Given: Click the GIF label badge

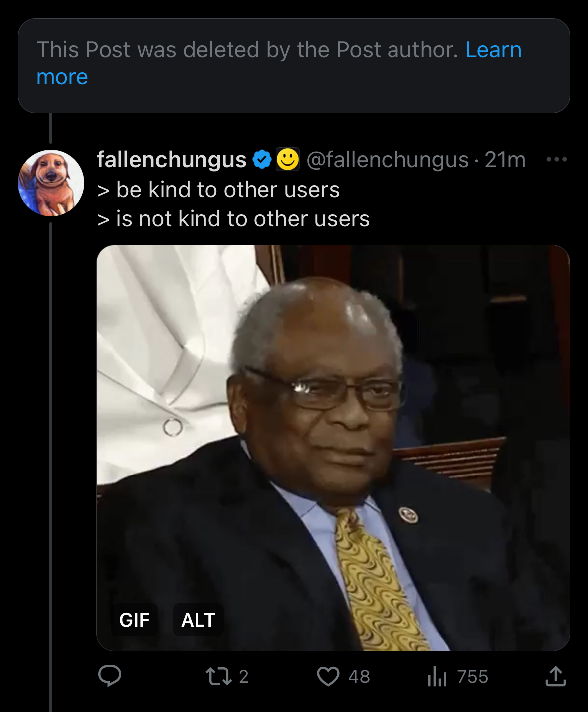Looking at the screenshot, I should click(x=134, y=620).
